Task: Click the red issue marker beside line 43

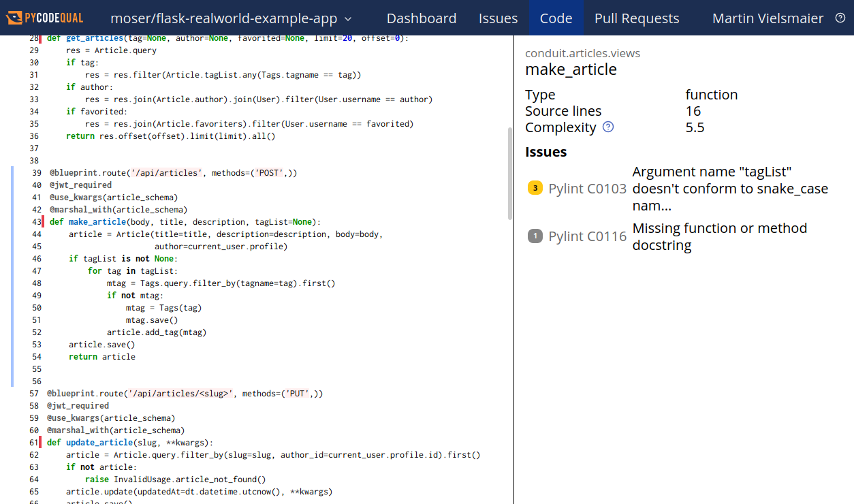Action: click(42, 221)
